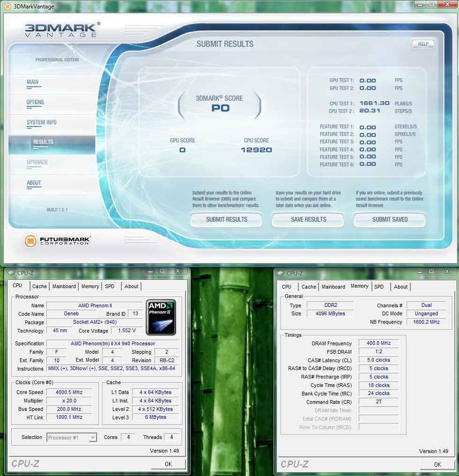Minimize the right CPU-Z window
Image resolution: width=459 pixels, height=476 pixels.
[420, 272]
